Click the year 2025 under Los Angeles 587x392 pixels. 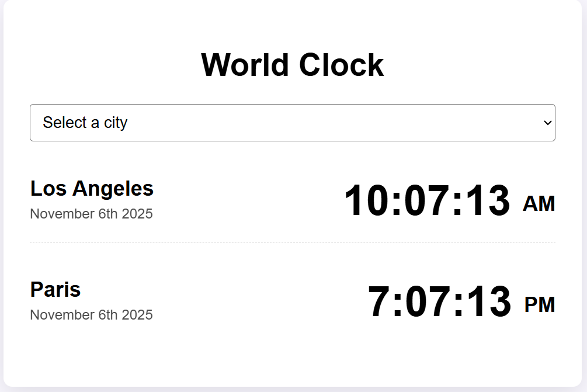pyautogui.click(x=137, y=214)
